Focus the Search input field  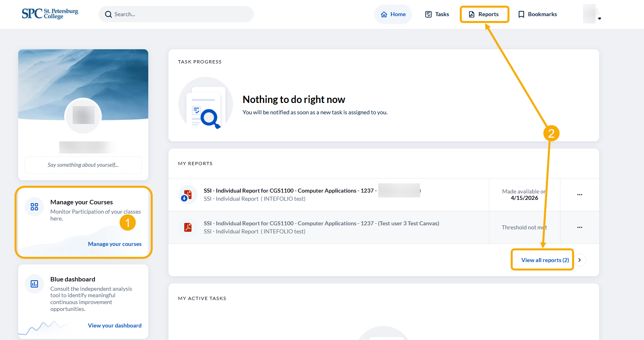(x=176, y=14)
